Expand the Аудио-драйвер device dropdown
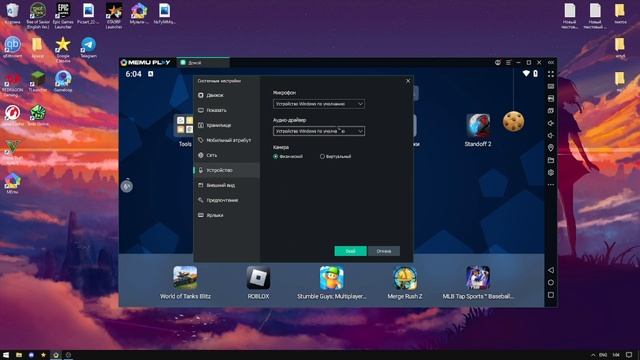This screenshot has height=360, width=640. point(319,131)
